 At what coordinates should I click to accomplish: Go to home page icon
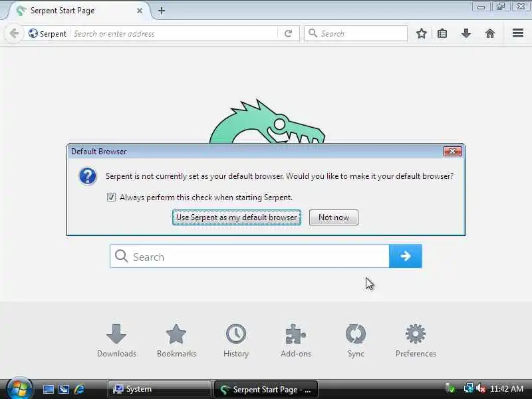click(490, 33)
